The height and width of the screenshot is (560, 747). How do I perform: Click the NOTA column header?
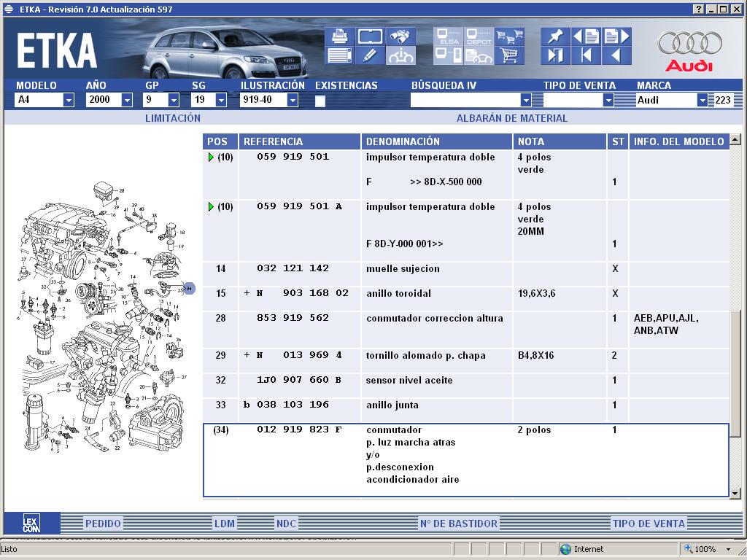tap(560, 141)
